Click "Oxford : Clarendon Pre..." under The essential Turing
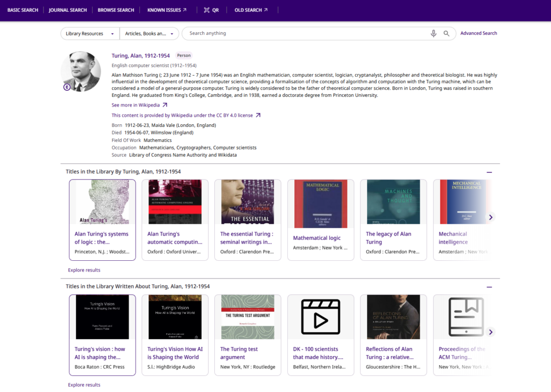The width and height of the screenshot is (551, 392). (246, 252)
